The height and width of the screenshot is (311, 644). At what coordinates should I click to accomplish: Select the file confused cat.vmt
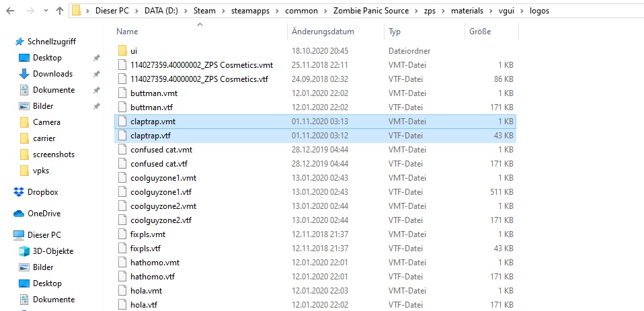[x=161, y=150]
